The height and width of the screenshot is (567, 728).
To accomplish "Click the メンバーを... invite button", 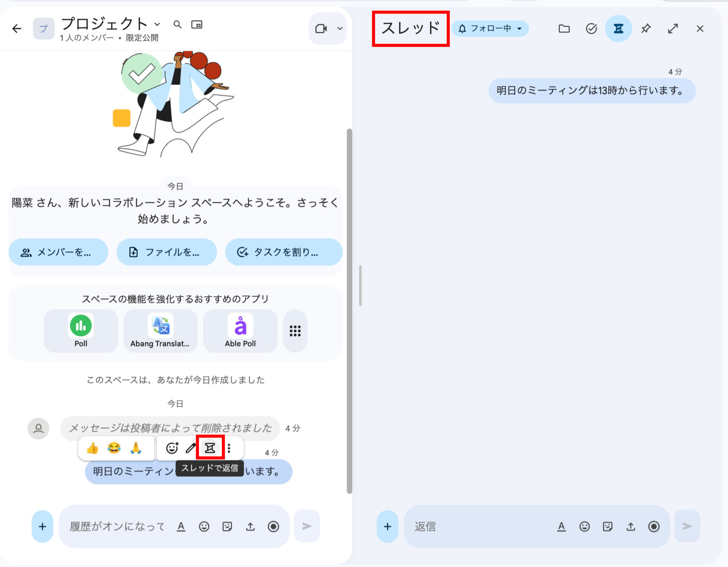I will (58, 252).
